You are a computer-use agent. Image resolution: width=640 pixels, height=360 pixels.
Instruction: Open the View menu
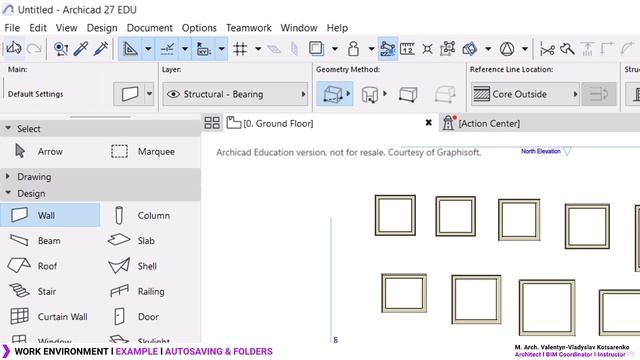(x=67, y=28)
